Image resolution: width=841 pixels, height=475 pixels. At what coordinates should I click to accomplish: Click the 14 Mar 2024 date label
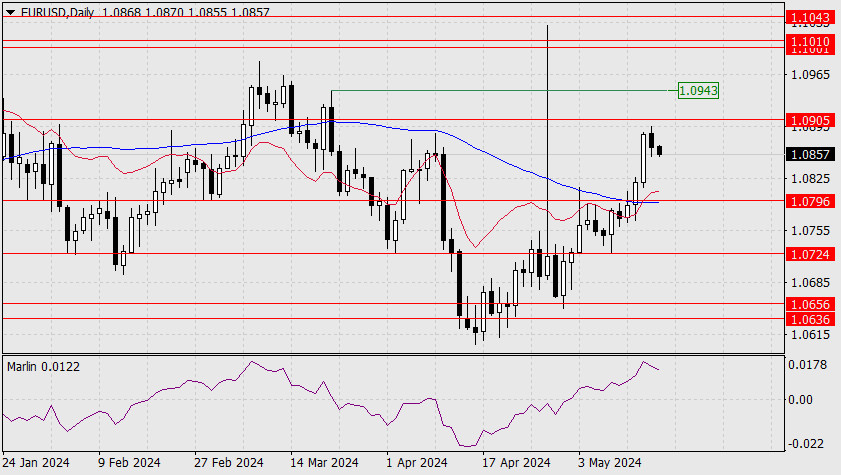click(x=324, y=463)
